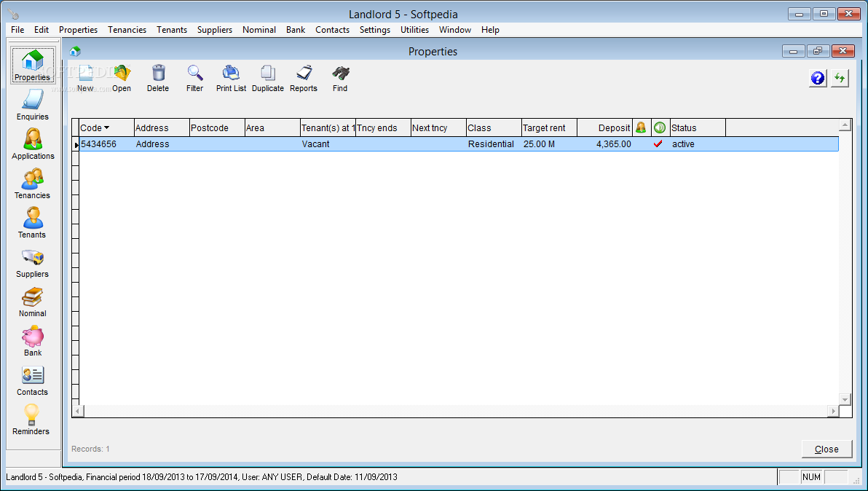This screenshot has height=491, width=868.
Task: Click the Residential class cell
Action: (x=494, y=144)
